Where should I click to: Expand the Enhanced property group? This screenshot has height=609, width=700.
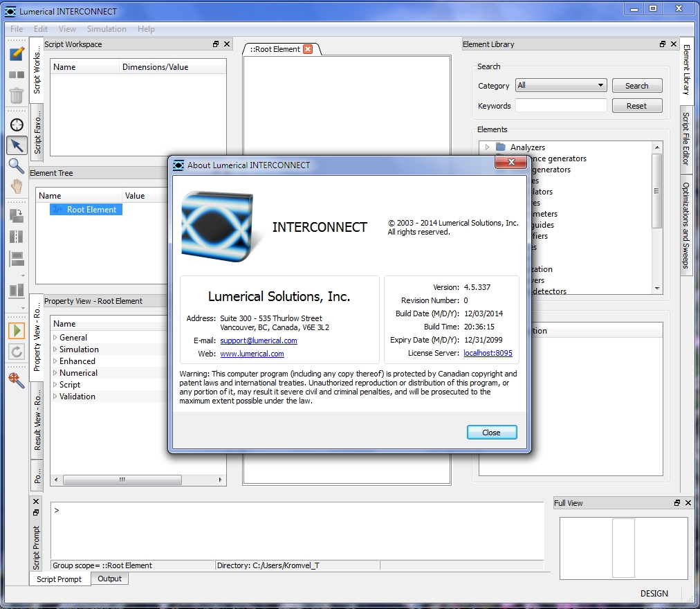[x=55, y=361]
